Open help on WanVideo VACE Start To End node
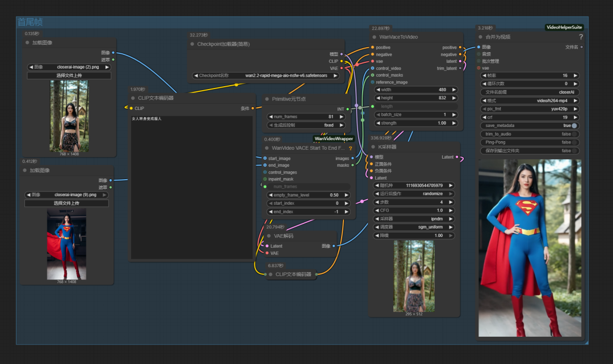 [x=350, y=148]
